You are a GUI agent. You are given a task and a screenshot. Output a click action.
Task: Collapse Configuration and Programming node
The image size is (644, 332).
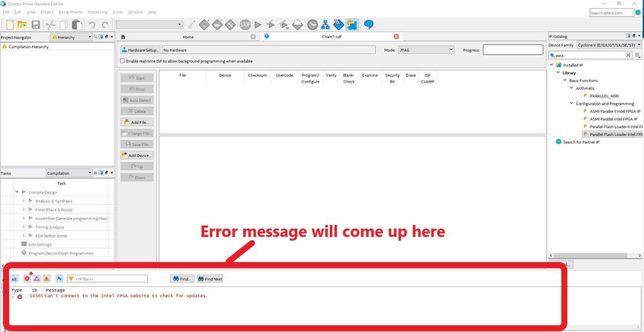coord(571,104)
